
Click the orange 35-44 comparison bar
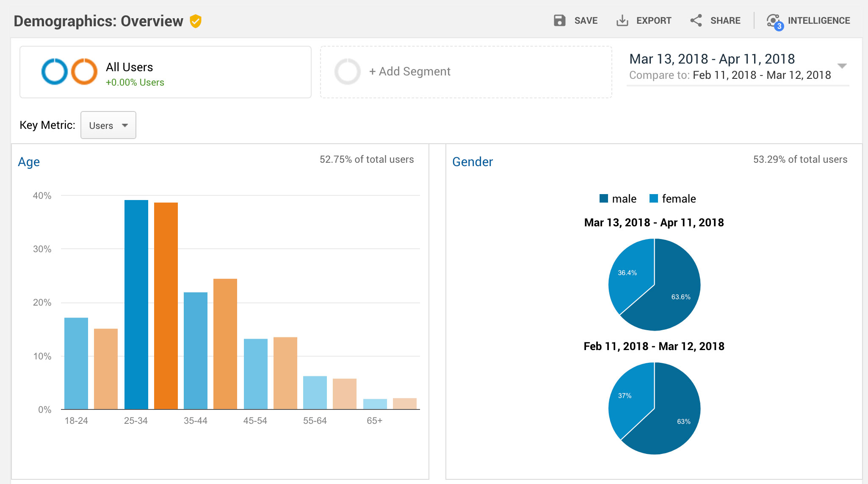(225, 344)
